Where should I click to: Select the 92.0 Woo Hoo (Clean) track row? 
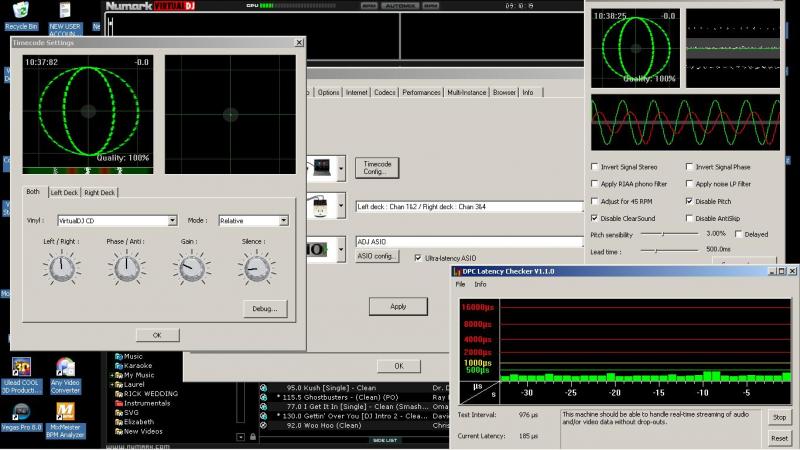(355, 425)
